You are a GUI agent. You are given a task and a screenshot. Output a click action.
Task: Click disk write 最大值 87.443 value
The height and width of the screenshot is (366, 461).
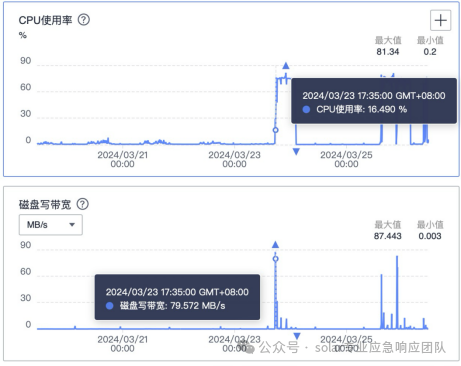[x=388, y=236]
